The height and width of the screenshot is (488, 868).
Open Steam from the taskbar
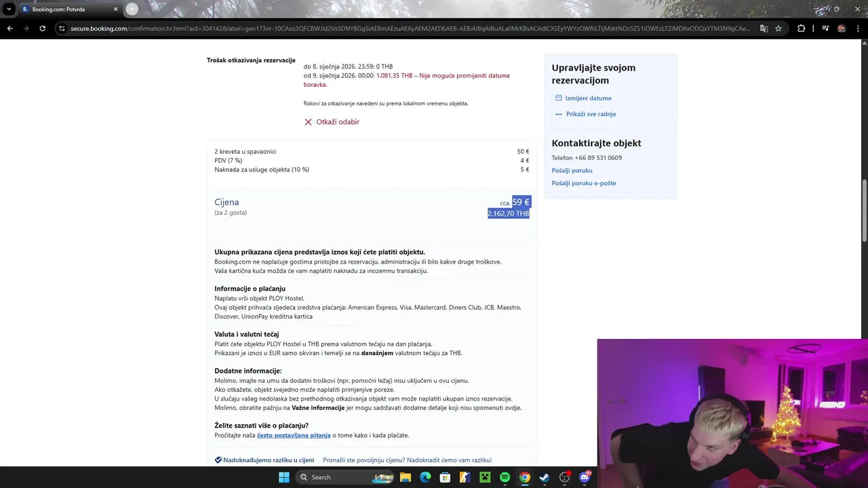pos(545,477)
